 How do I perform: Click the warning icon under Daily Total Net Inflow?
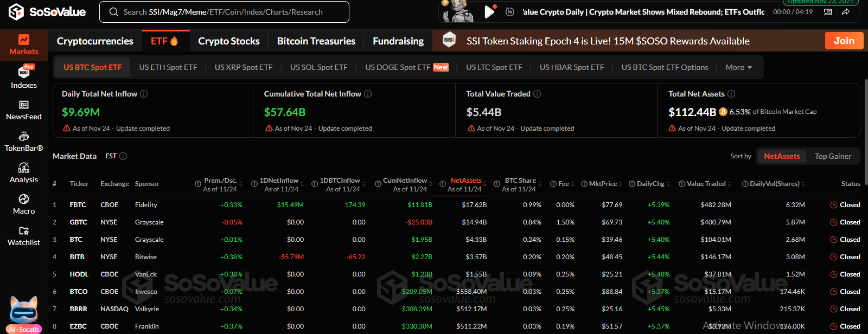[x=67, y=129]
